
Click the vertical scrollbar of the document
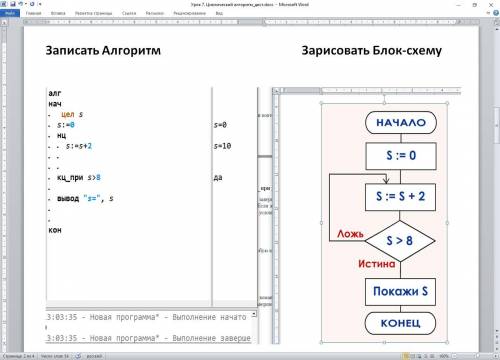click(x=496, y=187)
